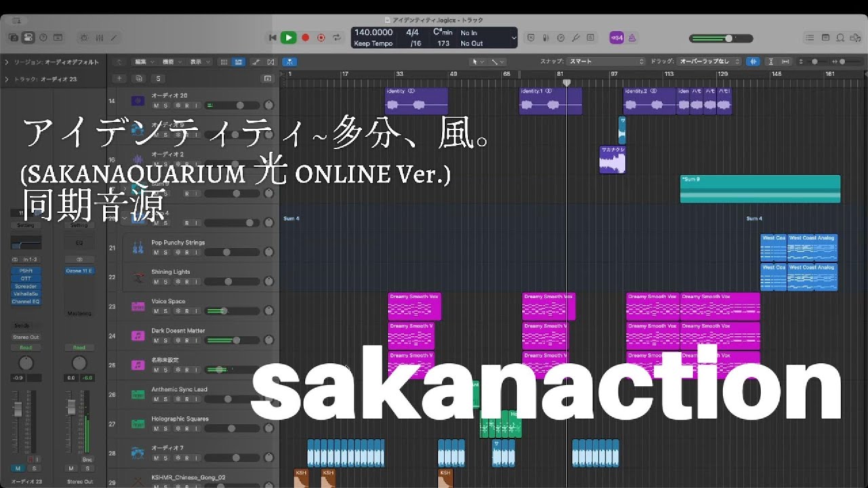This screenshot has height=488, width=868.
Task: Open the 機能 menu
Action: coord(172,62)
